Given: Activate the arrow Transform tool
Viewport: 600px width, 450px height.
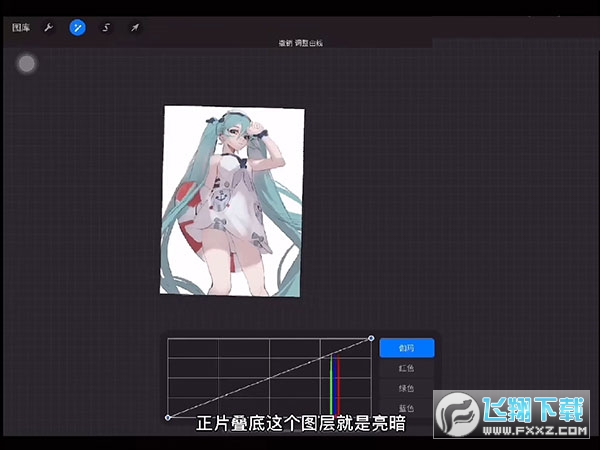Looking at the screenshot, I should [x=135, y=28].
